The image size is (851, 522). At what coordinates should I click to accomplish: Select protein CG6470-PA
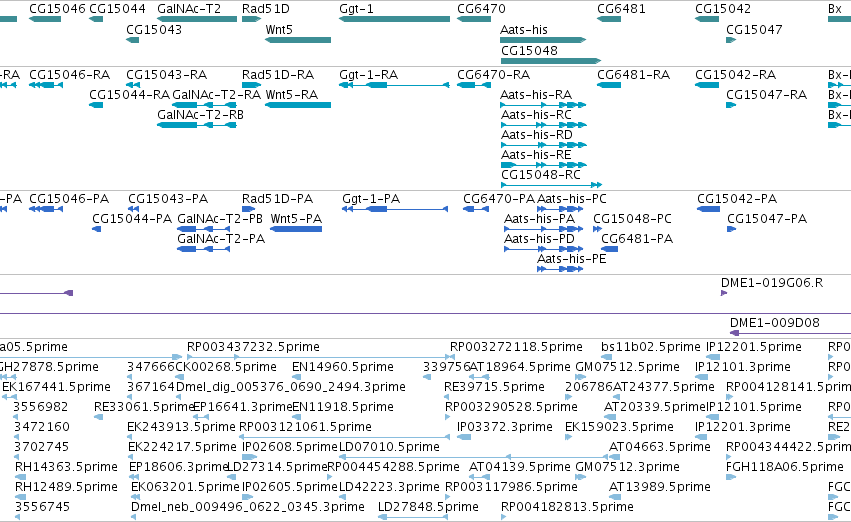point(499,199)
